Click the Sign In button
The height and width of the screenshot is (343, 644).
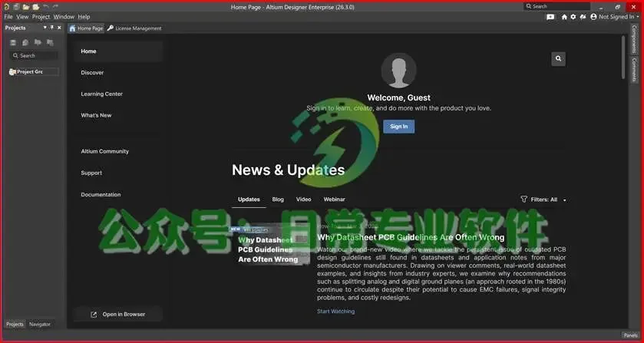[398, 127]
